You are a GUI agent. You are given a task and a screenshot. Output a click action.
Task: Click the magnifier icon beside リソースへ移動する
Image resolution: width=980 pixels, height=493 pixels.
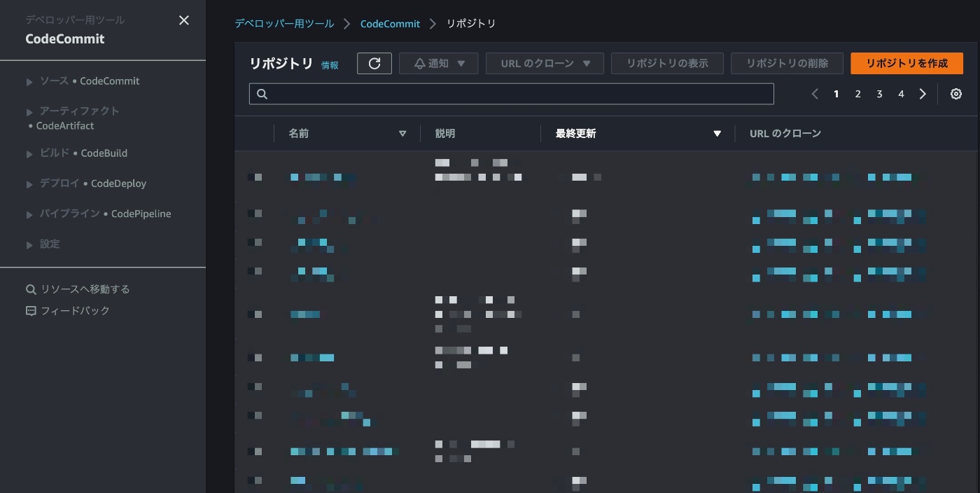tap(31, 289)
